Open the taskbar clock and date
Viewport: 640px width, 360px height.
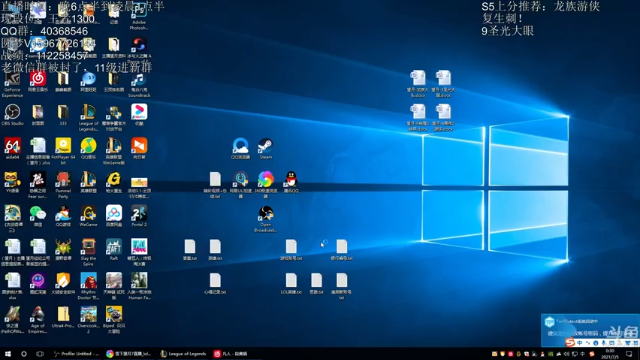tap(610, 353)
